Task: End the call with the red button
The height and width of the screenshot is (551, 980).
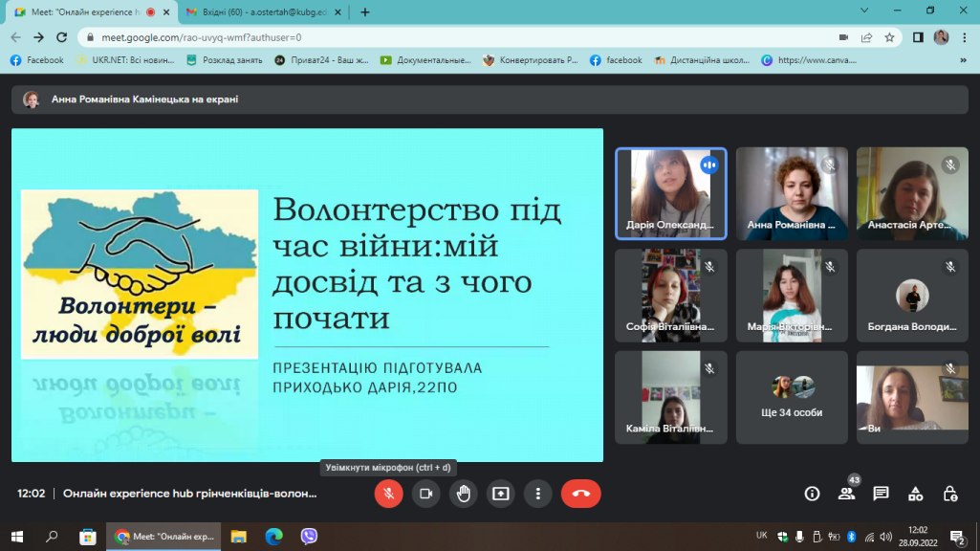Action: 580,494
